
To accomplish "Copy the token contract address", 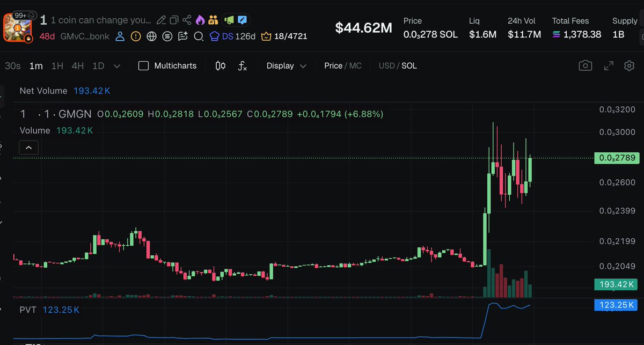I will 173,19.
